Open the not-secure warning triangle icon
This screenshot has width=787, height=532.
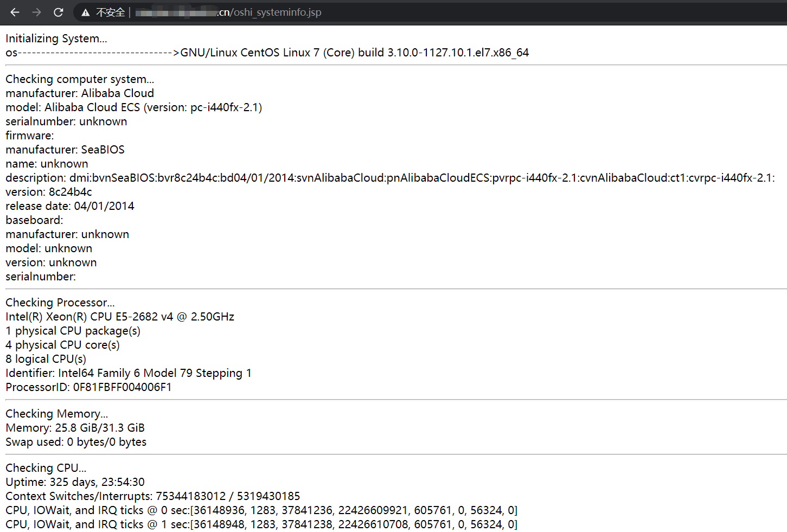86,12
